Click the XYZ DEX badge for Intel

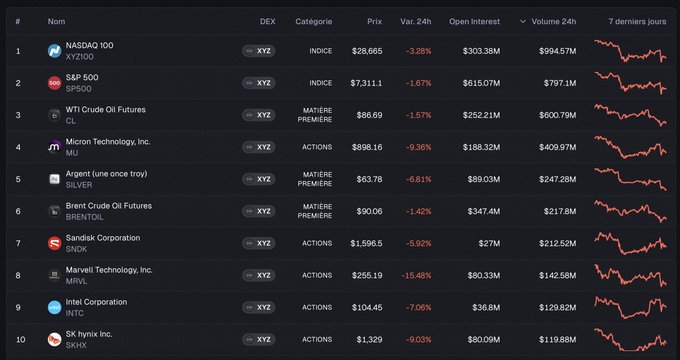(258, 308)
